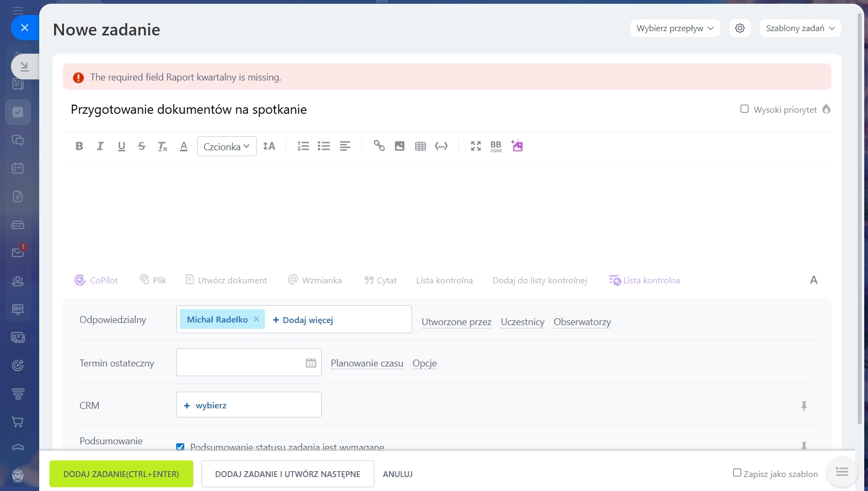Image resolution: width=868 pixels, height=491 pixels.
Task: Expand the editor to fullscreen
Action: [476, 146]
